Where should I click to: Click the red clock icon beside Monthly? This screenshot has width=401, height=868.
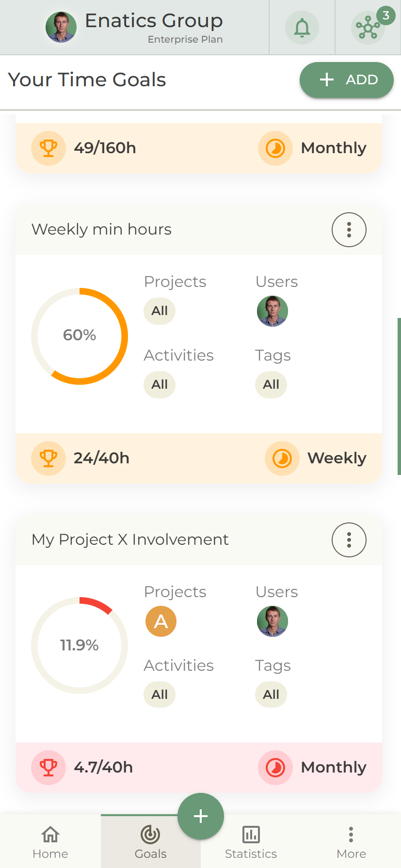[x=275, y=767]
